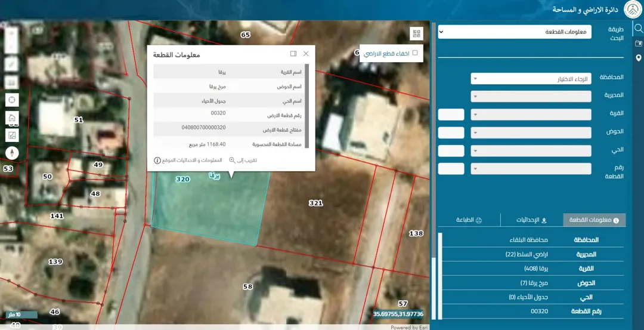Click the highlighted parcel label 320 on map
Image resolution: width=644 pixels, height=330 pixels.
(182, 179)
